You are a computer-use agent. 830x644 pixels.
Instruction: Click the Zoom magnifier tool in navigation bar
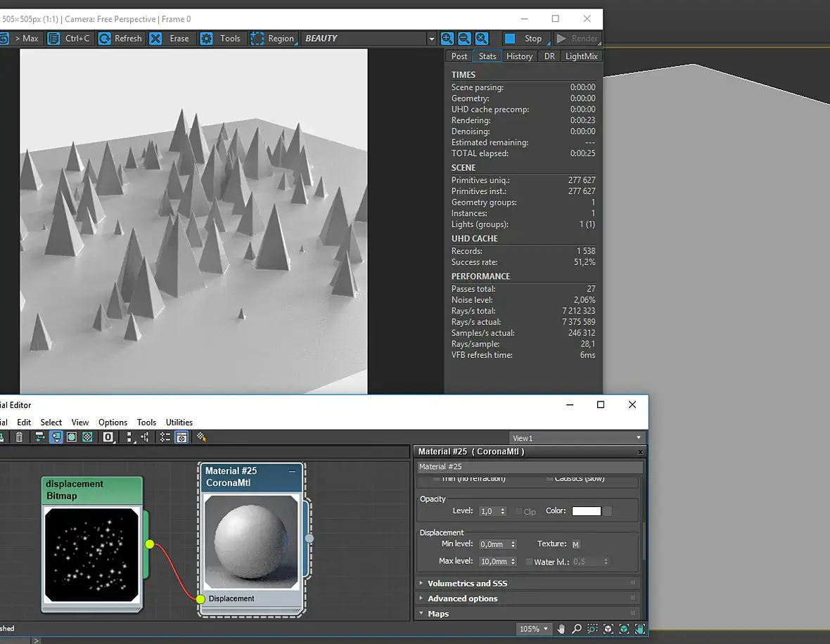577,629
